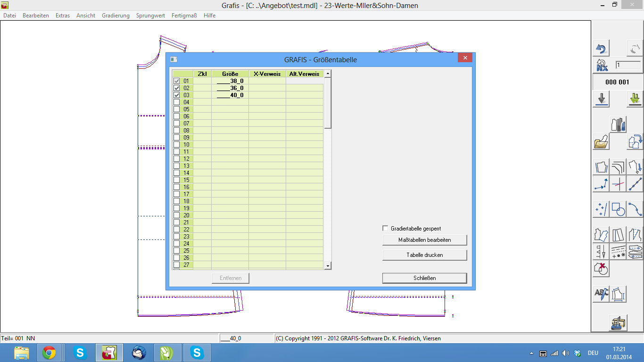
Task: Click the X-Verweis column header
Action: tap(267, 74)
